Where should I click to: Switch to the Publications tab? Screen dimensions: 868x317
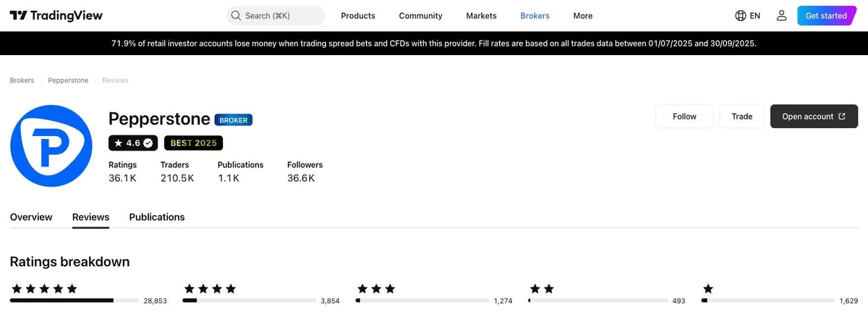click(x=157, y=217)
